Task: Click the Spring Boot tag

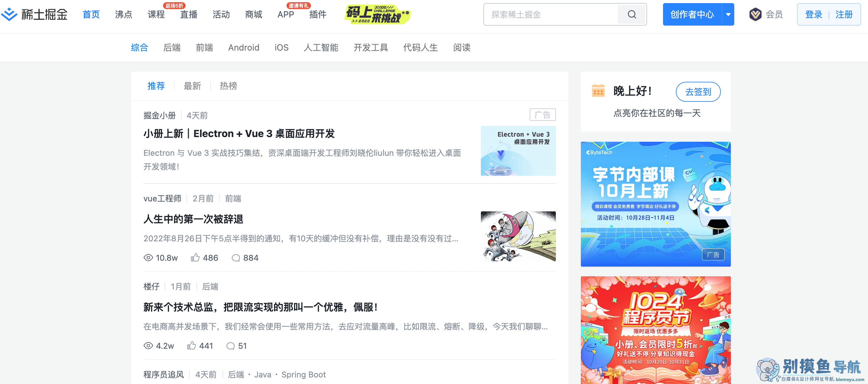Action: [x=303, y=375]
